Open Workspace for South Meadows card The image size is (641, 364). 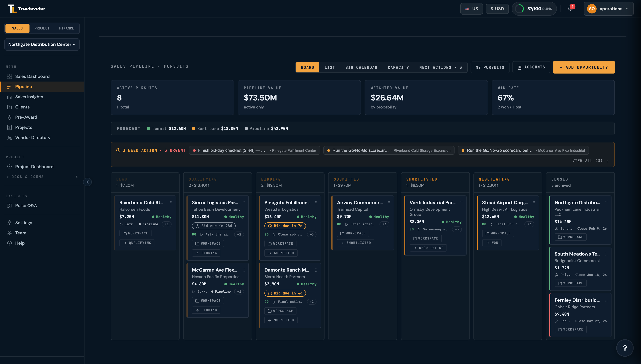571,283
